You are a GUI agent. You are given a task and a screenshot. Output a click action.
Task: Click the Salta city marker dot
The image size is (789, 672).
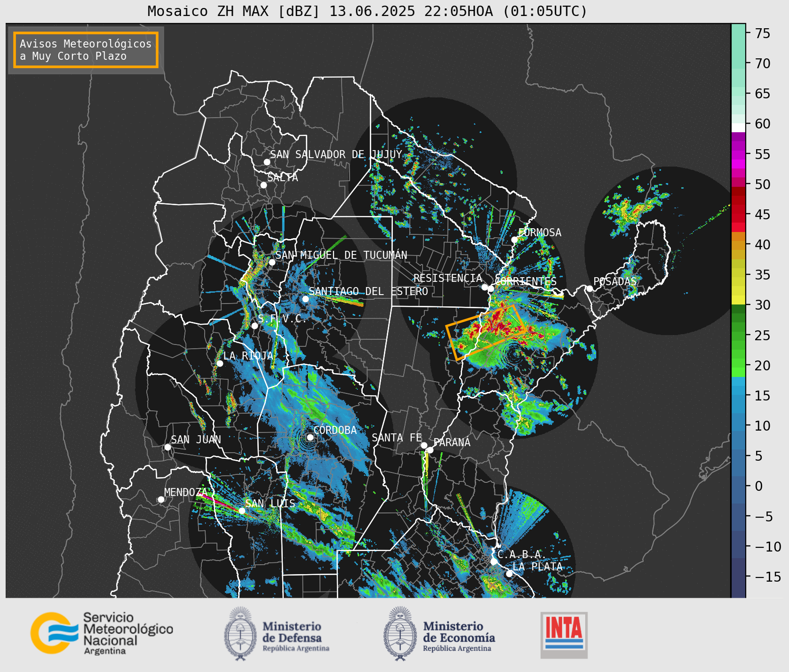(x=264, y=185)
